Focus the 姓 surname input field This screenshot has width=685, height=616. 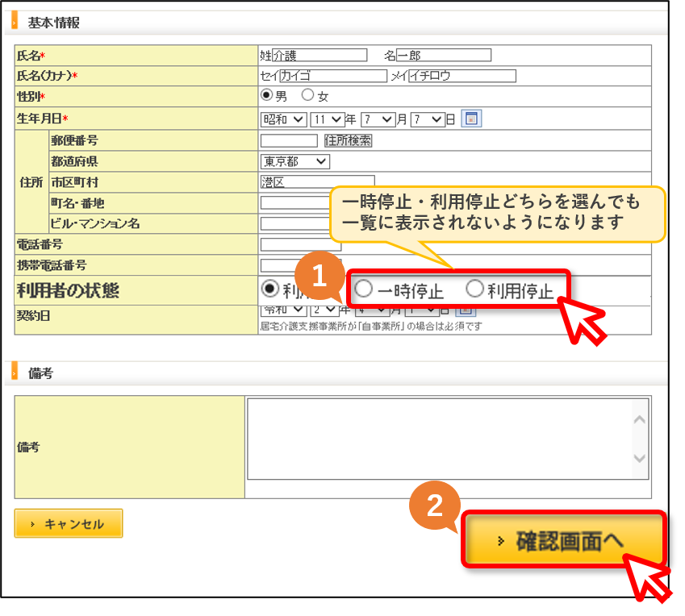(320, 56)
